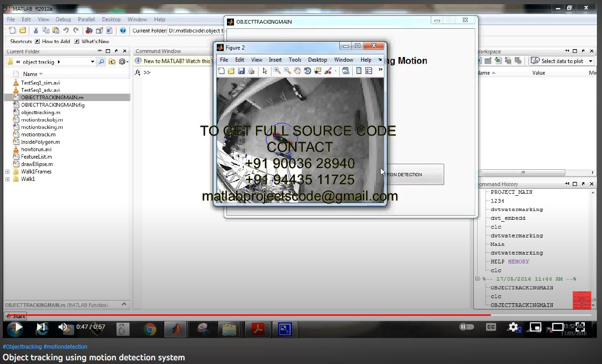Select the Pan hand tool in Figure 2
This screenshot has height=364, width=602.
coord(297,71)
